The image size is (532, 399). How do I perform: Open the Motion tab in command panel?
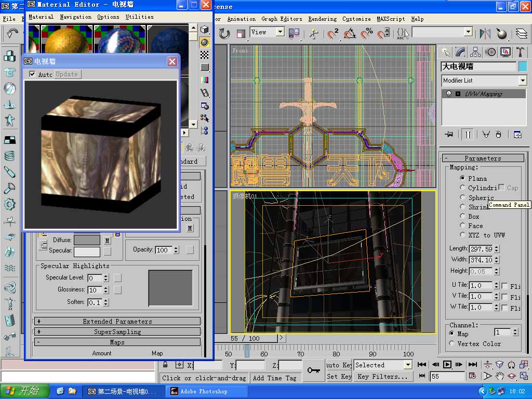(490, 52)
